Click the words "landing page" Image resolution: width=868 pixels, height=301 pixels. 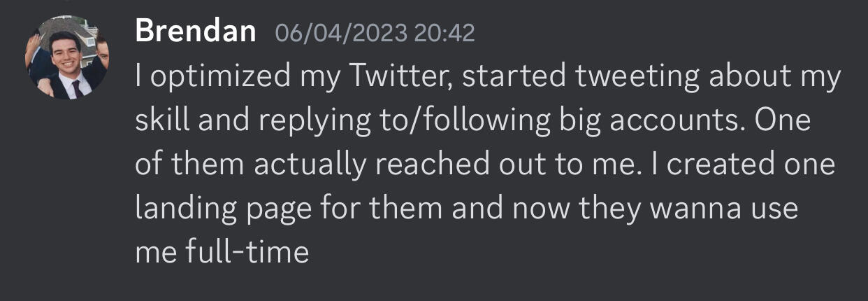tap(232, 209)
